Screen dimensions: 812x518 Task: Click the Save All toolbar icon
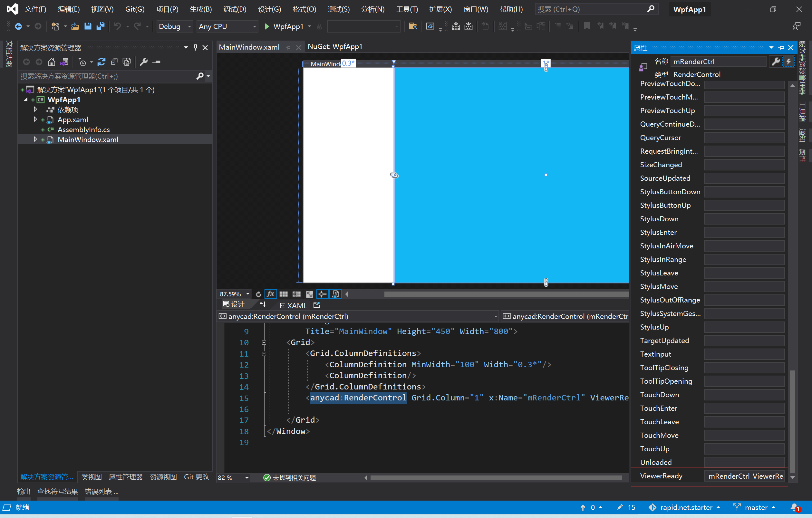100,26
